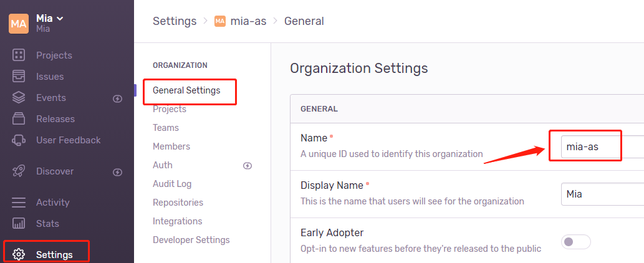Go to Members settings page
This screenshot has width=644, height=263.
(171, 146)
